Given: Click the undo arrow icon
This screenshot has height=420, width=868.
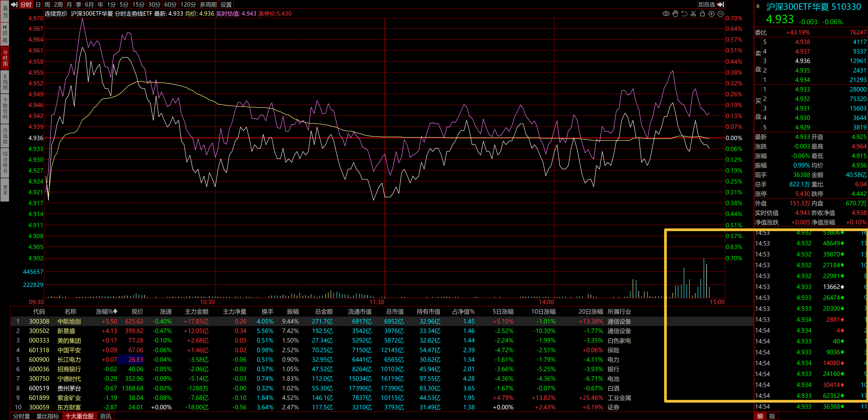Looking at the screenshot, I should [x=684, y=14].
